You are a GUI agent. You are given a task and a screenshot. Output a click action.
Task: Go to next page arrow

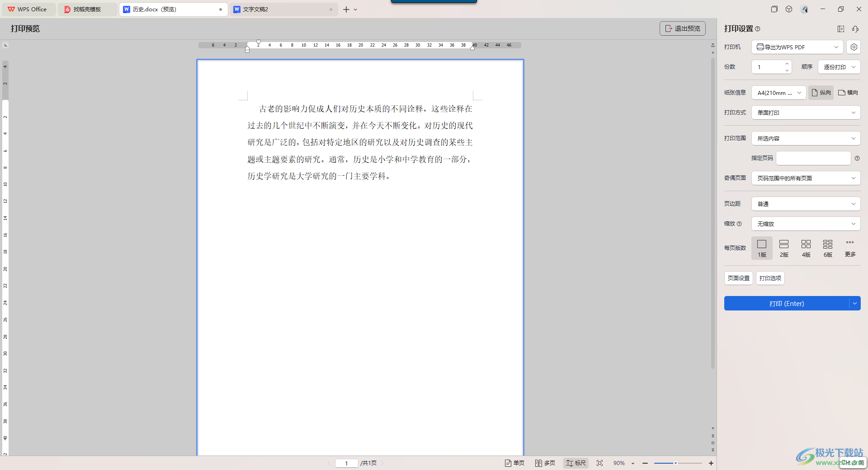(x=382, y=463)
